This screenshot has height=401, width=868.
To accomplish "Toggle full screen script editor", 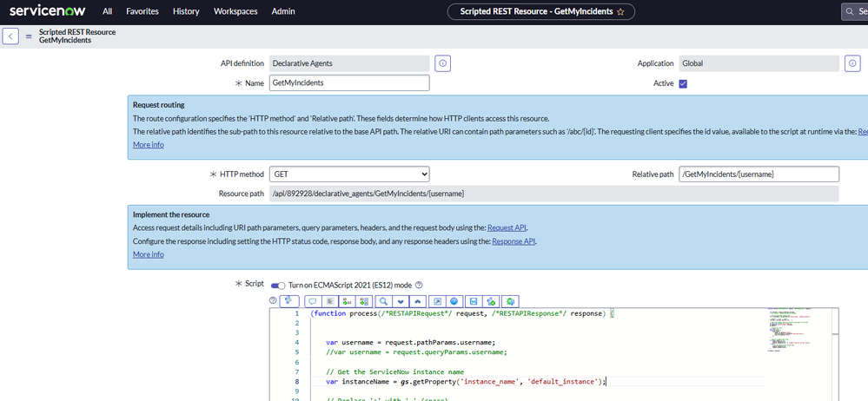I will pyautogui.click(x=437, y=301).
